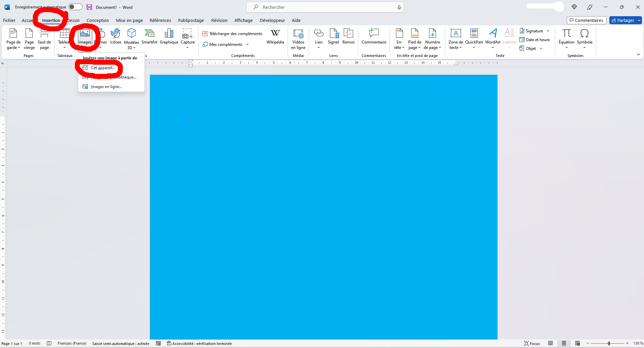Open the QuickPart gallery

(474, 39)
